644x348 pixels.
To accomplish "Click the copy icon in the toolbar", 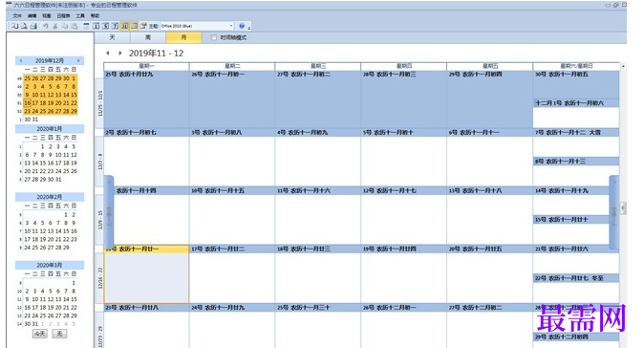I will pos(64,26).
